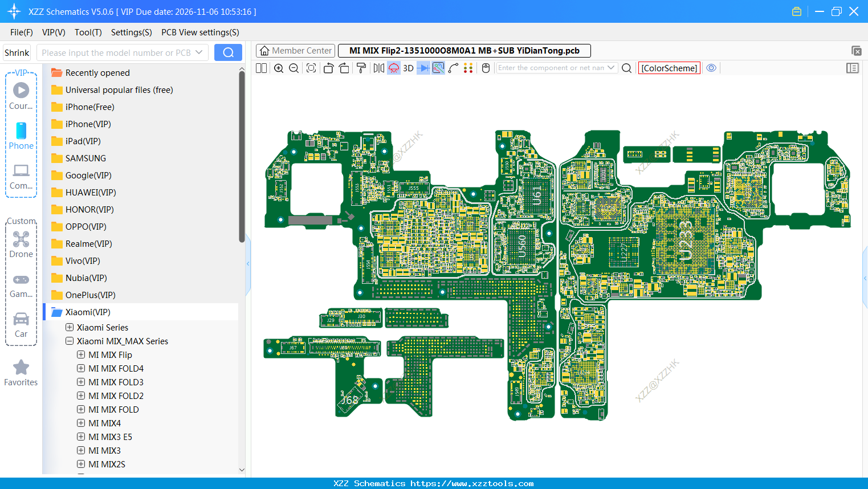Collapse the Xiaomi MIX_MAX Series node
The width and height of the screenshot is (868, 489).
coord(70,341)
